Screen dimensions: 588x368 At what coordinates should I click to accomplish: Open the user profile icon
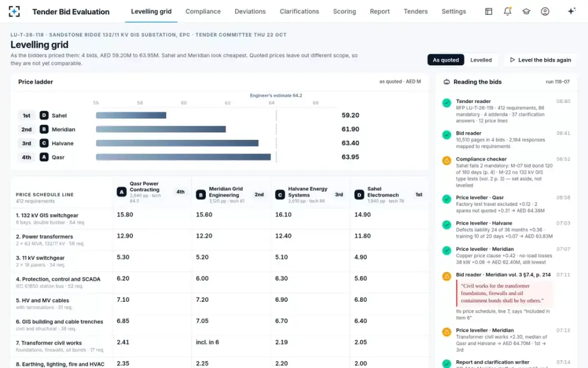(545, 11)
